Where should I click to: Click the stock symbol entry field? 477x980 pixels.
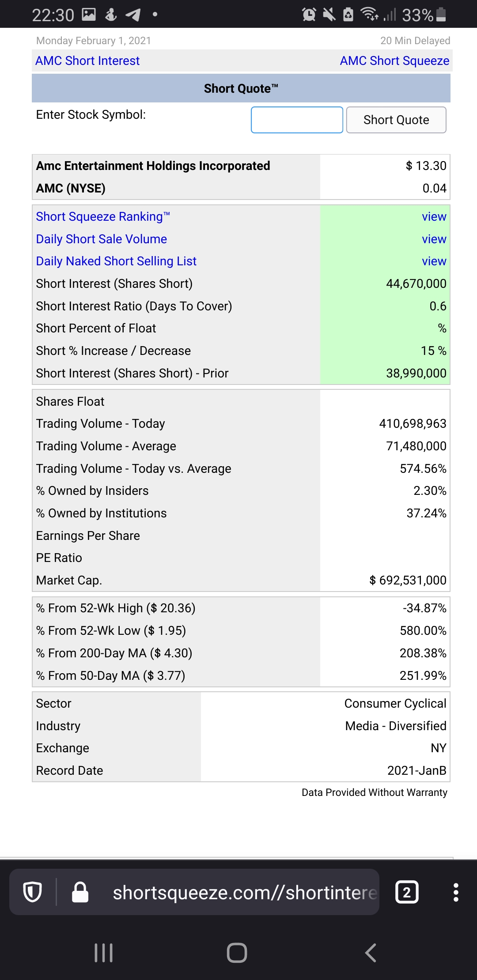coord(297,120)
